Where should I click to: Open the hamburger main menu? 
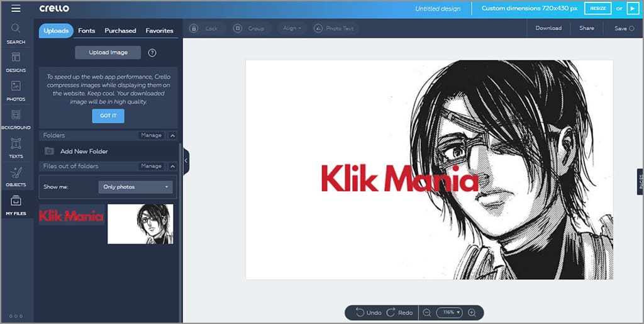point(16,8)
